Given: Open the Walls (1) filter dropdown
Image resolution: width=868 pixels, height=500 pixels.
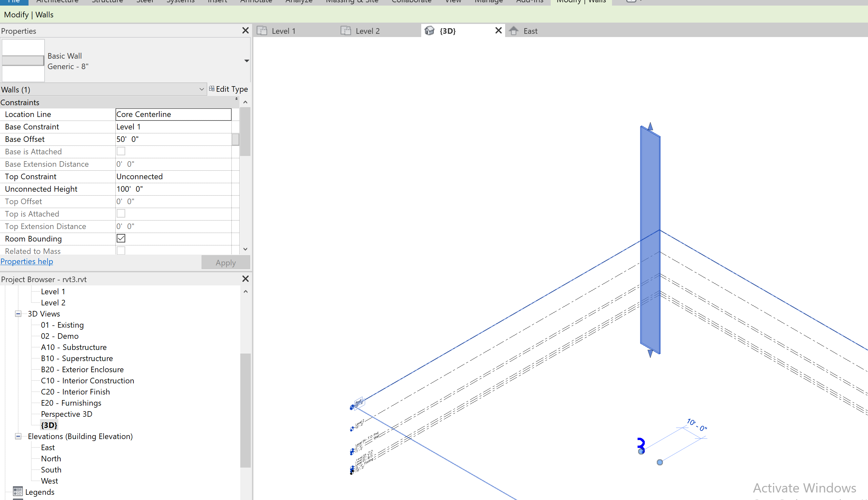Looking at the screenshot, I should pyautogui.click(x=202, y=89).
